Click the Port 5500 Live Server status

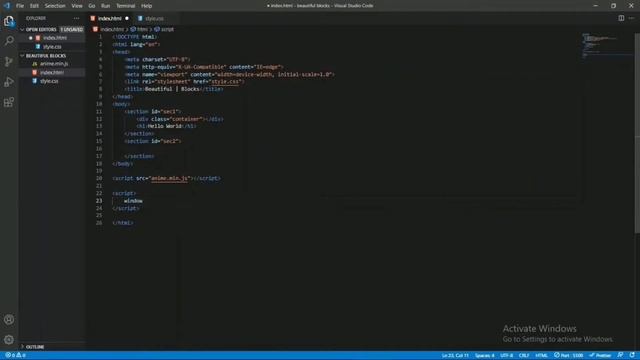569,355
